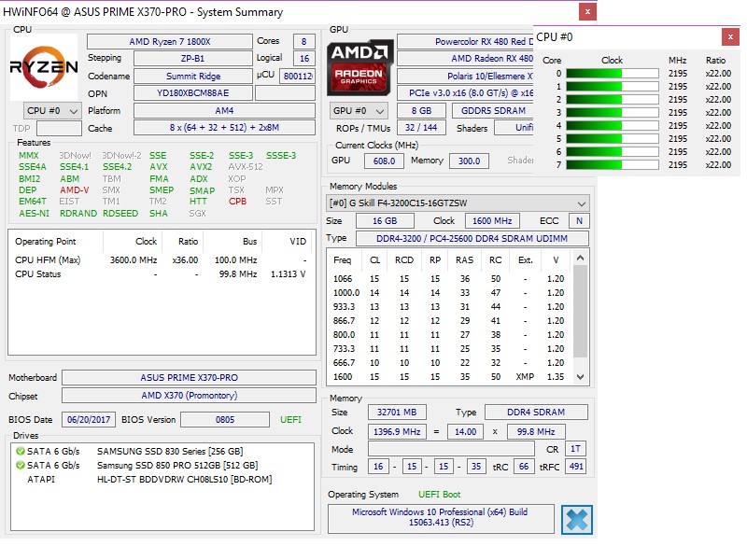Viewport: 747px width, 560px height.
Task: Click the module clock 1600 MHz field
Action: [492, 221]
